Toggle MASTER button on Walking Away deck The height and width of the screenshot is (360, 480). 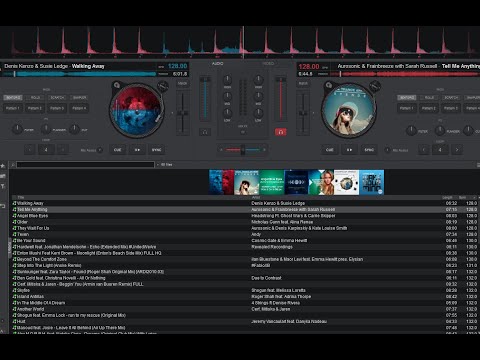coord(182,83)
